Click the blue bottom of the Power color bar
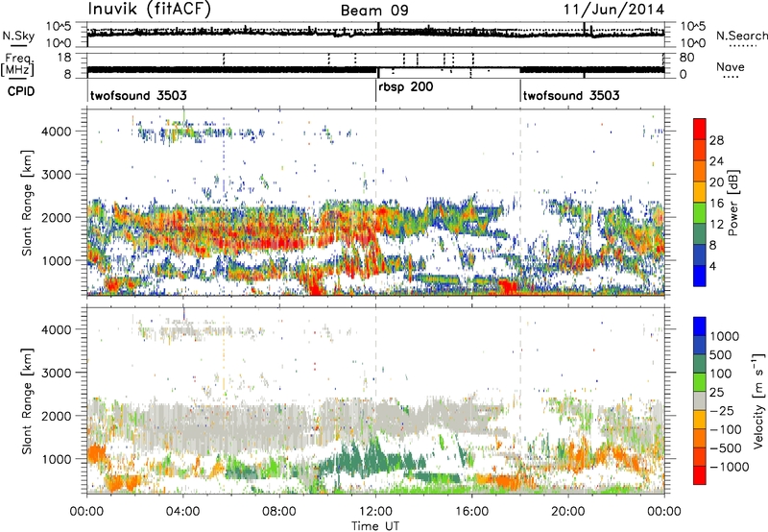The height and width of the screenshot is (532, 768). click(700, 277)
